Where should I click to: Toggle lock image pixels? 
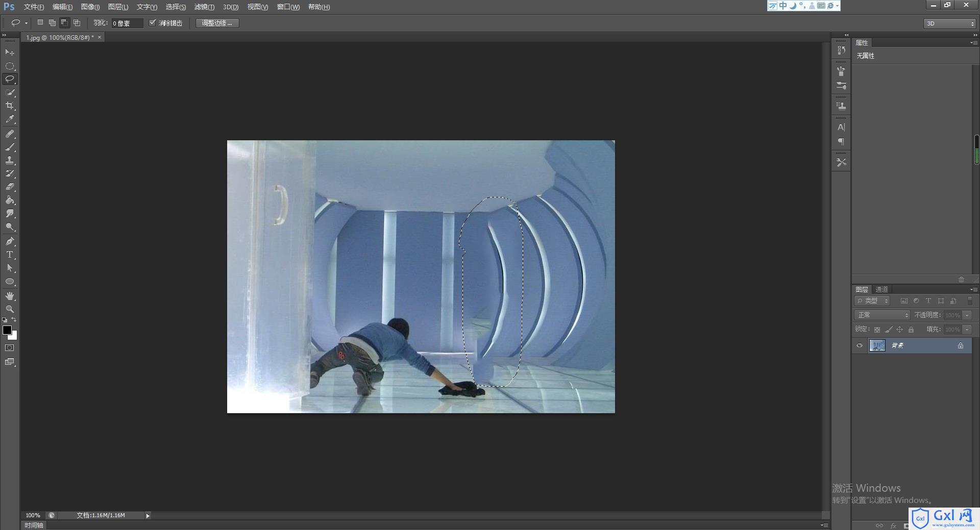click(889, 330)
